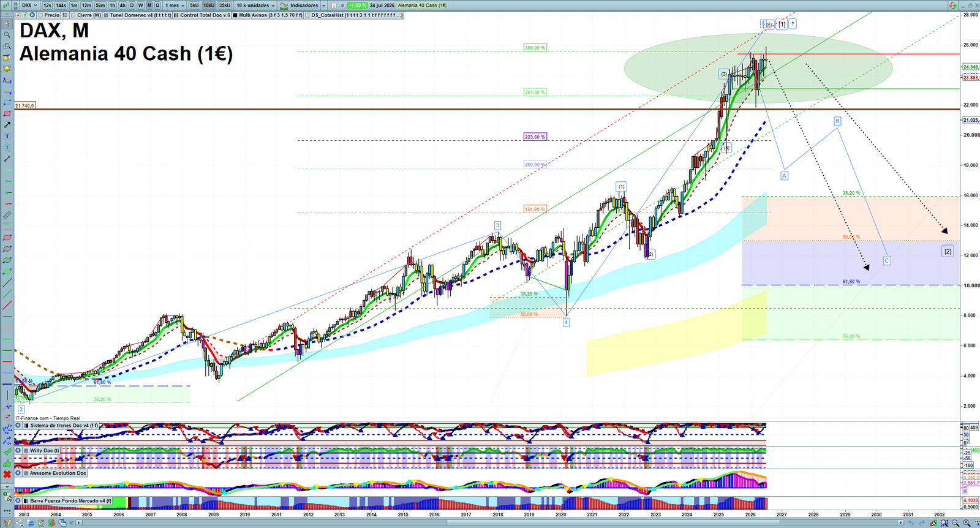980x528 pixels.
Task: Collapse bottom toolbar with double left chevron
Action: point(71,522)
